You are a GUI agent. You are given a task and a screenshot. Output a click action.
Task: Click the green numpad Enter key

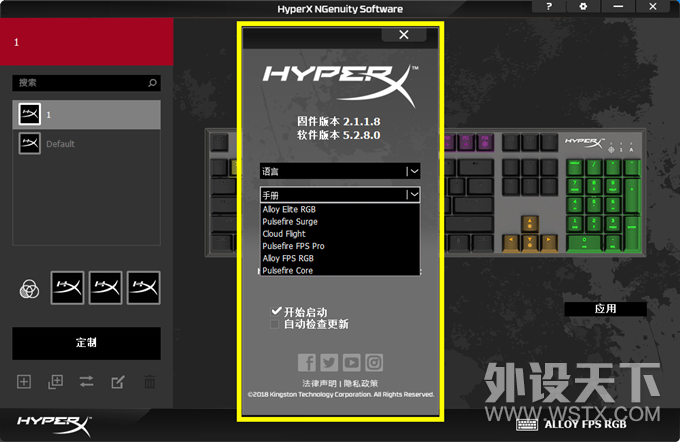tap(632, 233)
